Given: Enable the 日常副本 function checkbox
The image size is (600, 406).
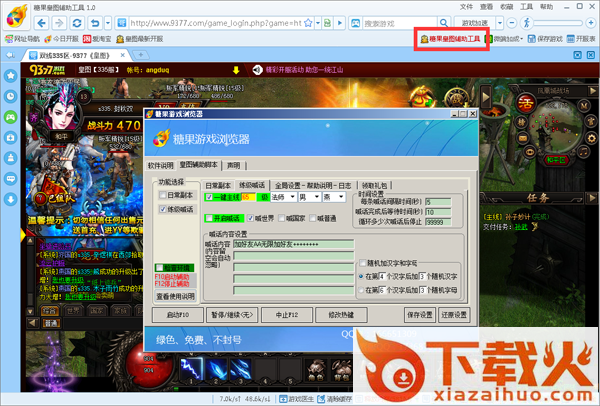Looking at the screenshot, I should (x=163, y=195).
